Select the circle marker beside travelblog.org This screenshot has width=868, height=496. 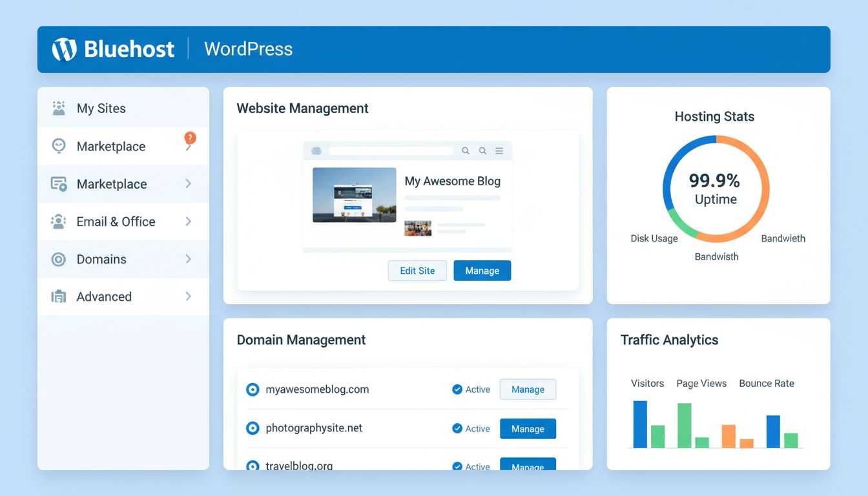(253, 465)
